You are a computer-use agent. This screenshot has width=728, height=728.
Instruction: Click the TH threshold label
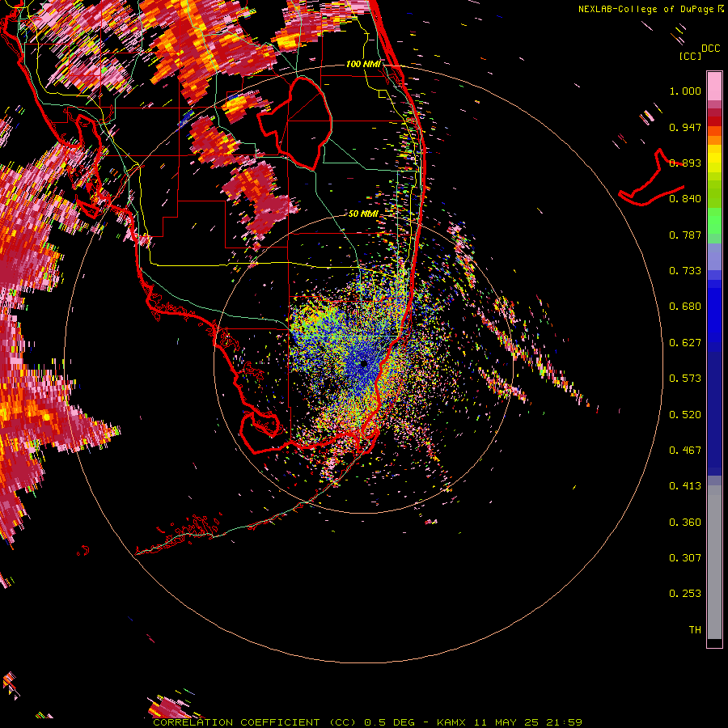pos(695,630)
